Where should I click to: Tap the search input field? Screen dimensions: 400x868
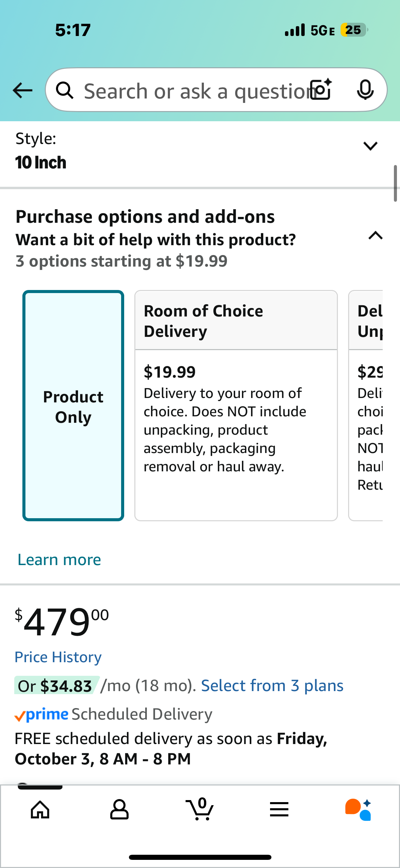tap(193, 91)
